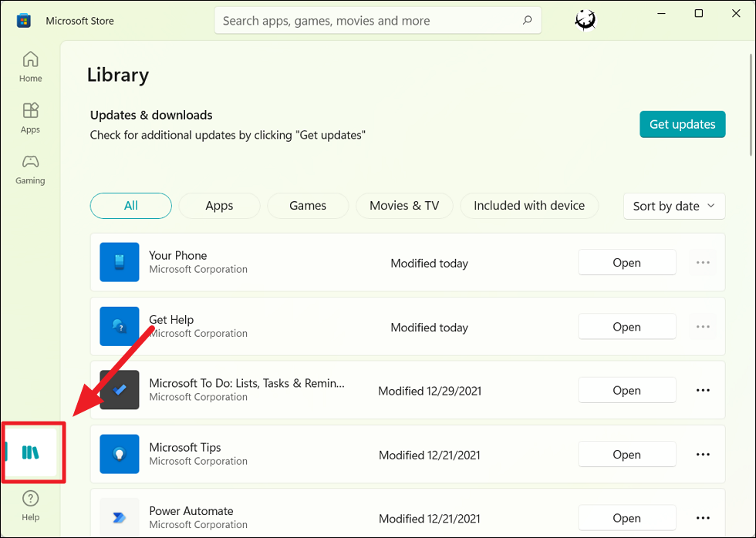Screen dimensions: 756x538
Task: Click the Your Phone title text
Action: click(178, 255)
